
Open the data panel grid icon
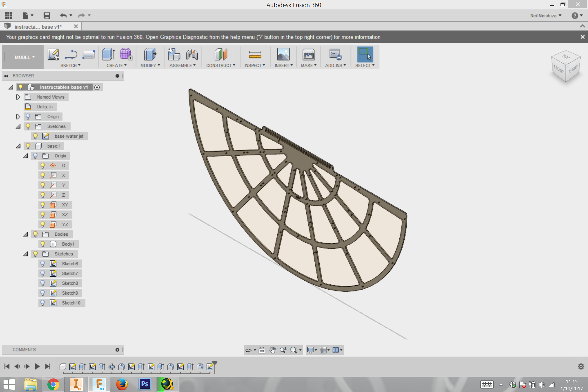pos(8,16)
